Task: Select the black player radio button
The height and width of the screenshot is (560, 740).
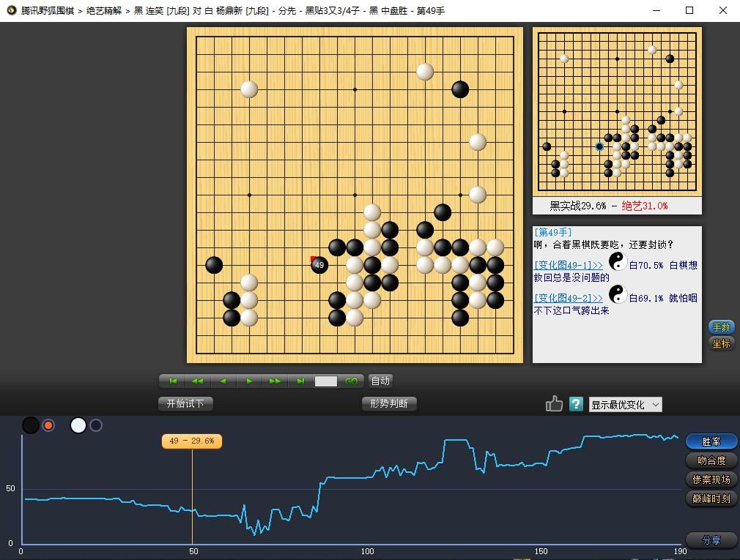Action: (x=48, y=425)
